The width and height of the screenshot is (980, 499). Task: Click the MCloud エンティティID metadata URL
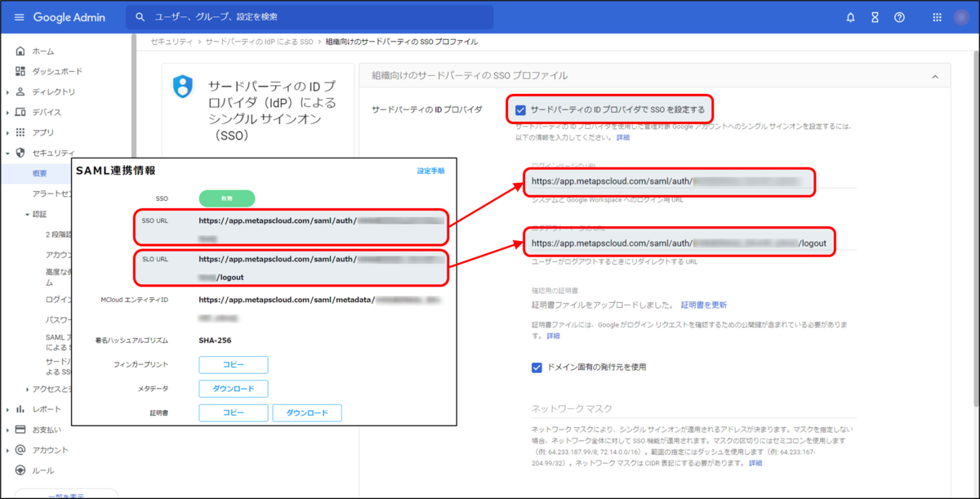click(320, 308)
